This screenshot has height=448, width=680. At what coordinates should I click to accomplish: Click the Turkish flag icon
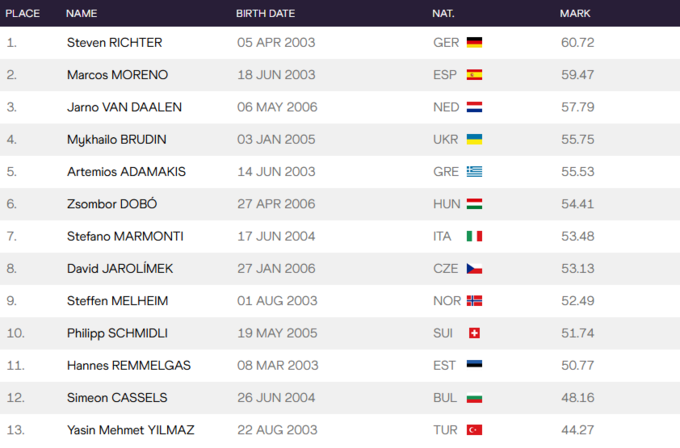[x=474, y=430]
